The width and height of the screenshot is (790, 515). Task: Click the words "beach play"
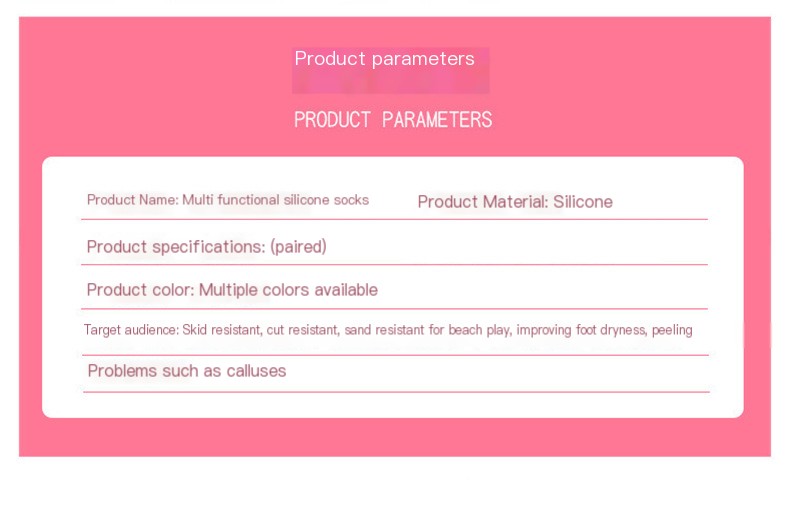click(480, 330)
